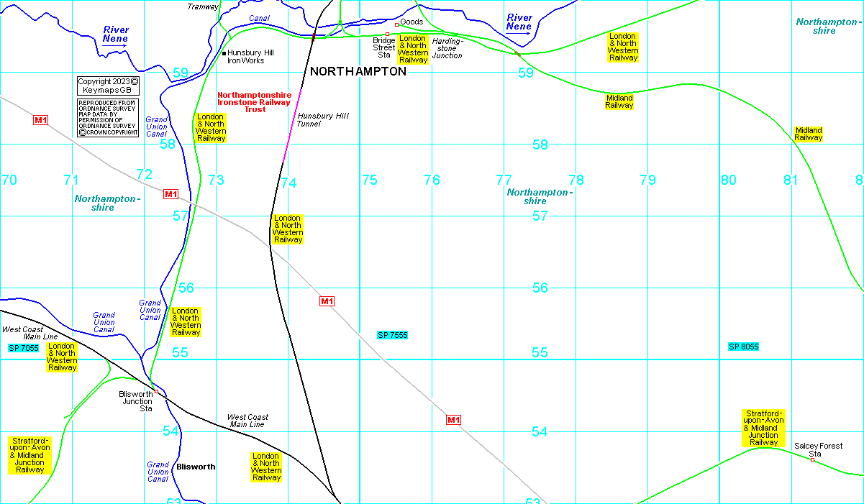This screenshot has height=504, width=864.
Task: Select the Goods station marker square
Action: click(396, 24)
